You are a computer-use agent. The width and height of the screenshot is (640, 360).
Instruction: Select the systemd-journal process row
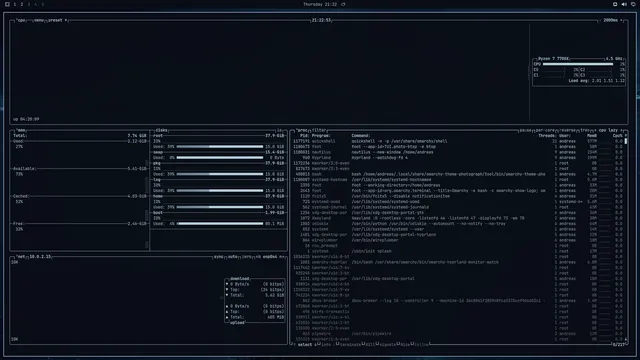pyautogui.click(x=457, y=207)
